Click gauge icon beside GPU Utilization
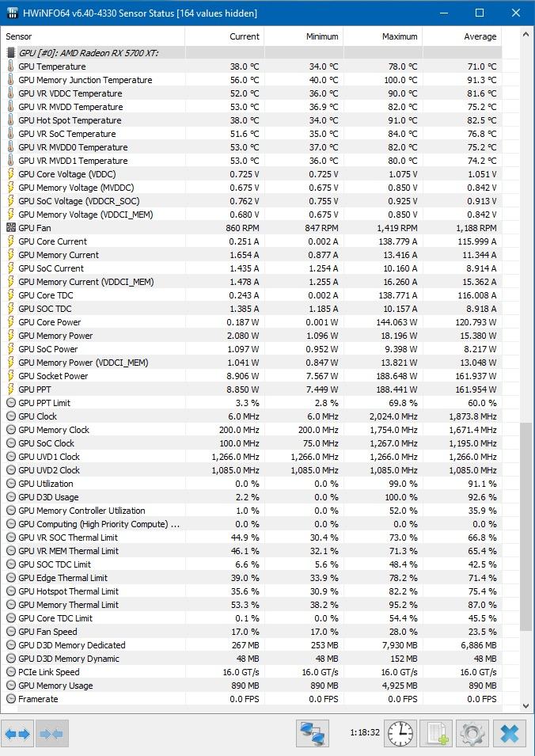 (x=11, y=484)
